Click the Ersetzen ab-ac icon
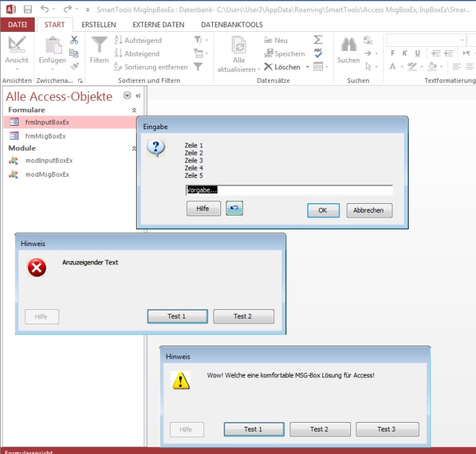 coord(368,39)
